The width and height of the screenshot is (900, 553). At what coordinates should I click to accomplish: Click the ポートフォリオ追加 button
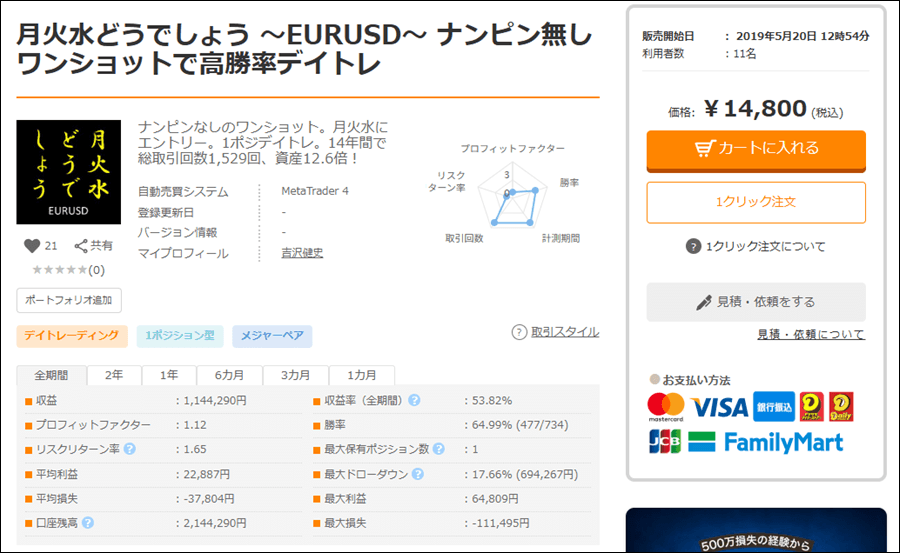click(69, 300)
